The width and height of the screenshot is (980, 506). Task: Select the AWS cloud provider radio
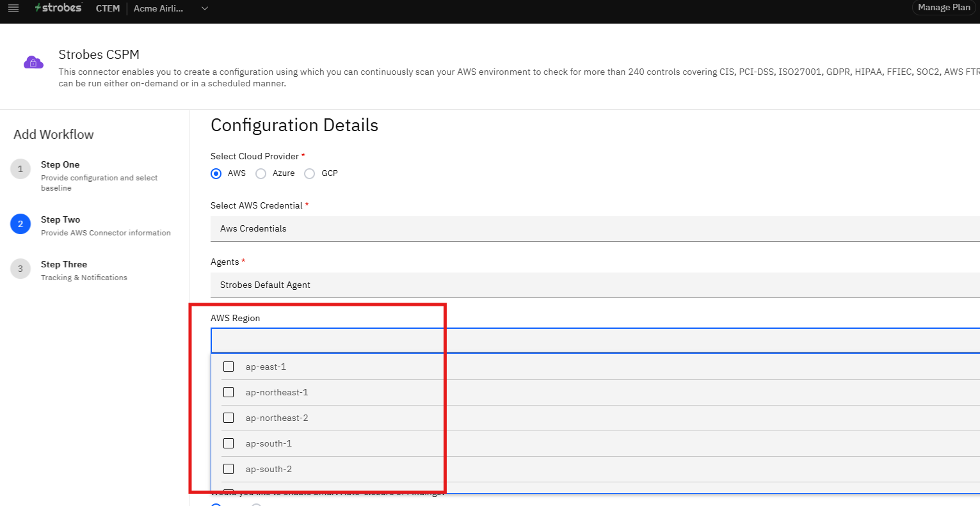click(x=216, y=173)
